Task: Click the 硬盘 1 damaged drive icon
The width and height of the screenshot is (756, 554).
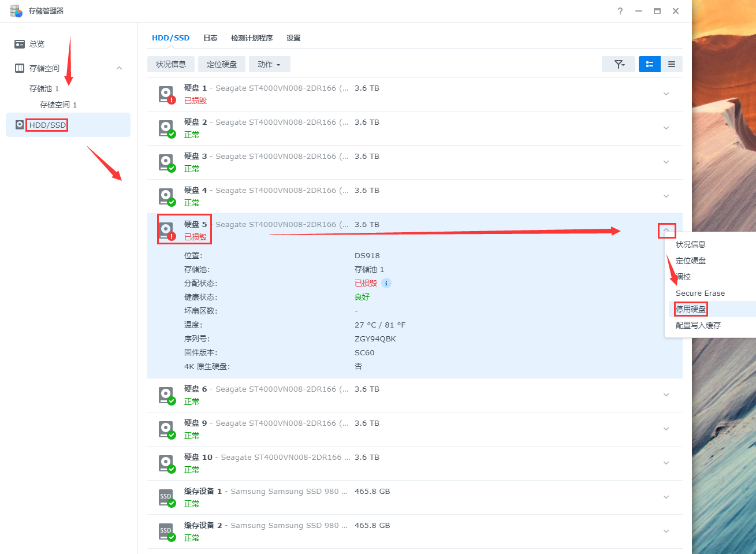Action: coord(166,94)
